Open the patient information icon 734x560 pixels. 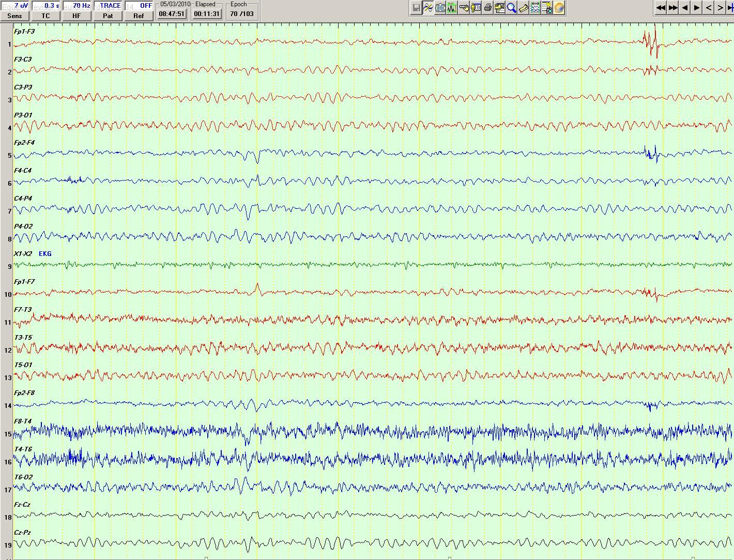(476, 8)
